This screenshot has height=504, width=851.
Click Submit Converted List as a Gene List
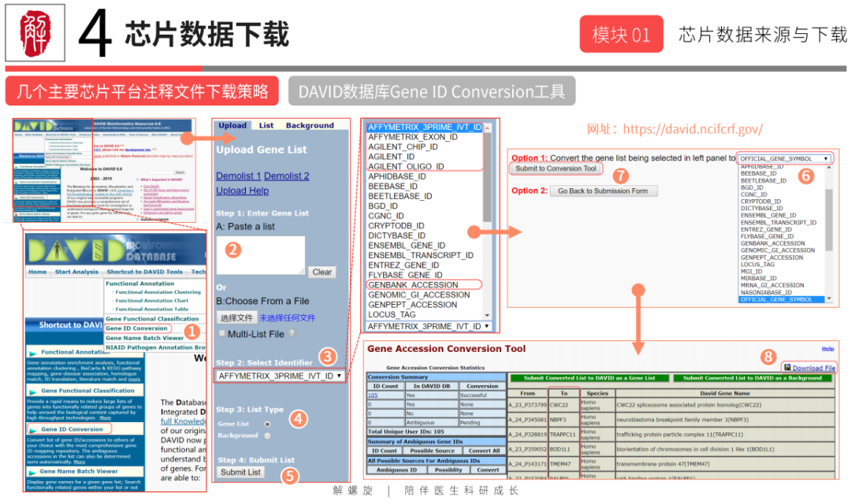589,377
